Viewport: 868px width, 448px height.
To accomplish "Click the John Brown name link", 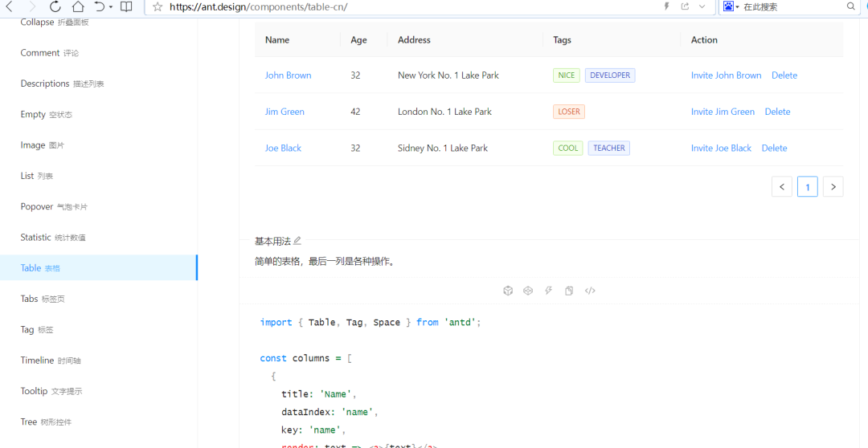I will click(288, 75).
